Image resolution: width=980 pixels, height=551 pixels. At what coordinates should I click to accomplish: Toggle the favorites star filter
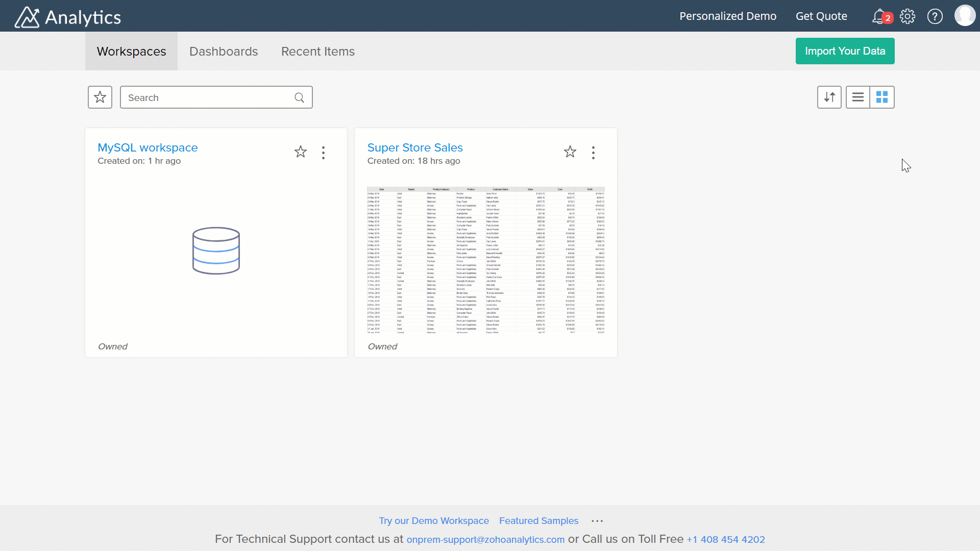click(100, 97)
